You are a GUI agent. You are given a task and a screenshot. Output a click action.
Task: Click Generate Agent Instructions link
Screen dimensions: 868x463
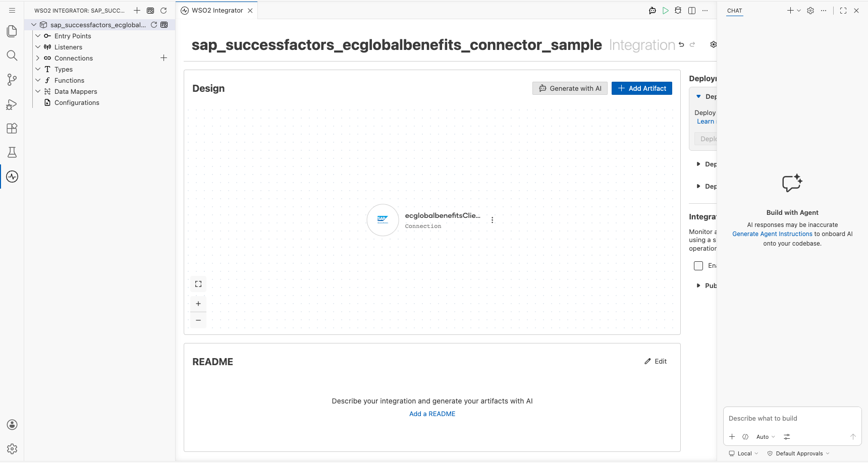[x=772, y=234]
